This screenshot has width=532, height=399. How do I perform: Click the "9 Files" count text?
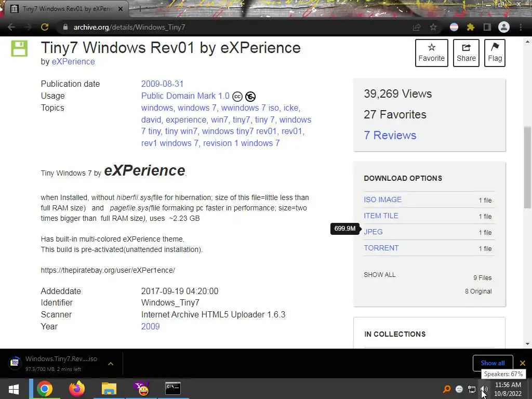coord(483,278)
